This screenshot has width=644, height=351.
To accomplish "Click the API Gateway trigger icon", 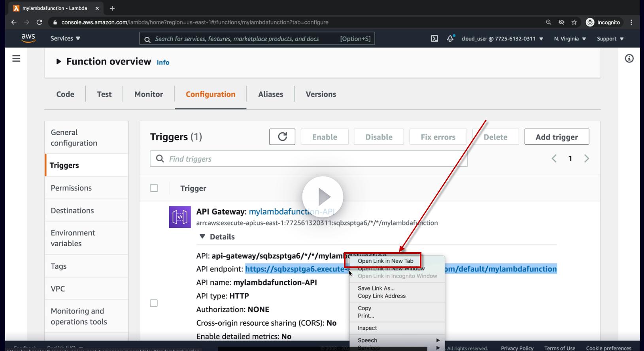I will tap(180, 217).
